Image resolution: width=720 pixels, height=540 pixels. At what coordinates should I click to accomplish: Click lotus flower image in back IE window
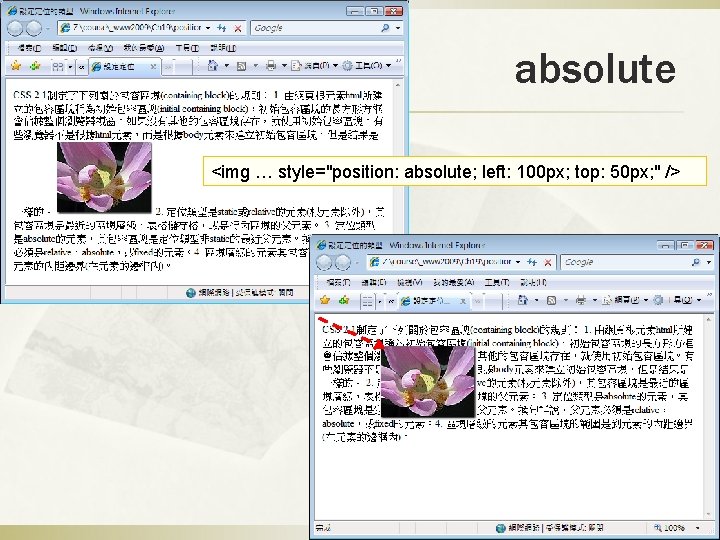104,177
